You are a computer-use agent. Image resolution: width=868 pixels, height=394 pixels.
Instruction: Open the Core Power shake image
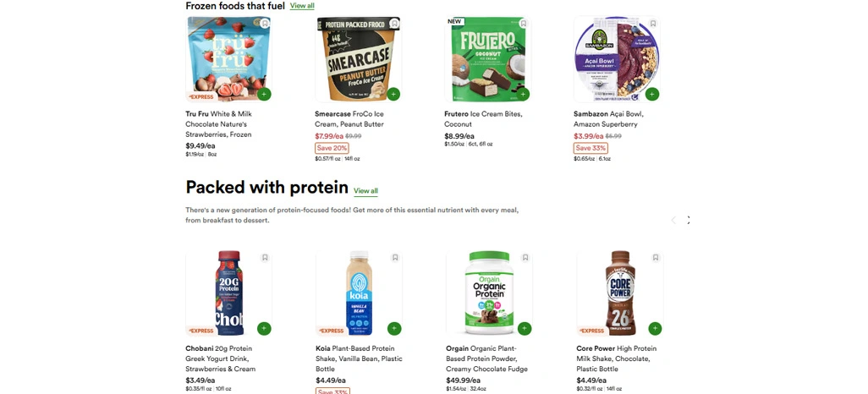click(x=619, y=293)
